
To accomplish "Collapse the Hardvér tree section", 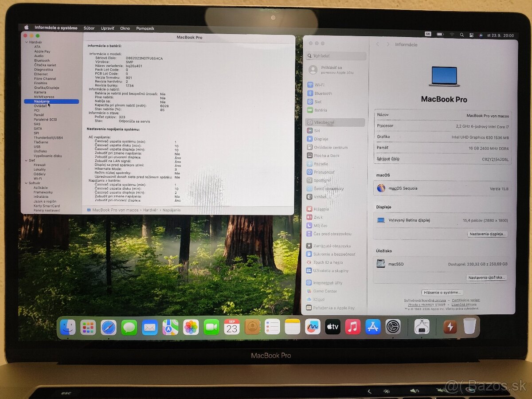I will pyautogui.click(x=26, y=42).
